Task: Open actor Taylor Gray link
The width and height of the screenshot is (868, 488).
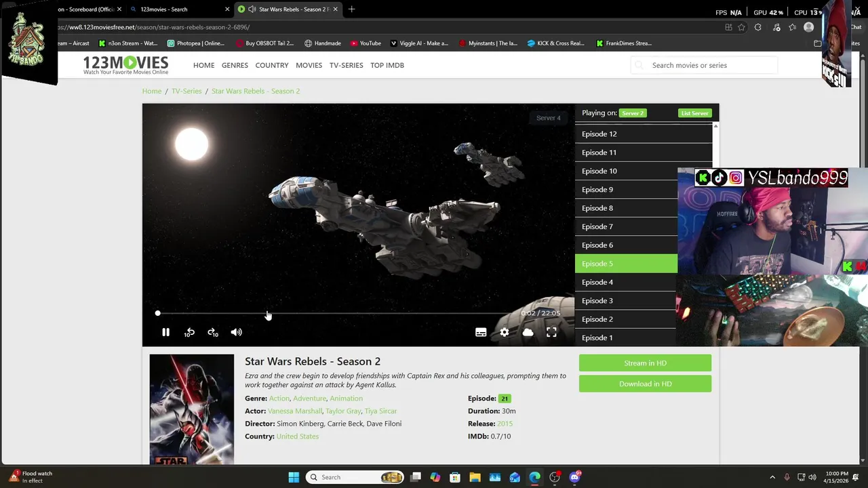Action: coord(343,411)
